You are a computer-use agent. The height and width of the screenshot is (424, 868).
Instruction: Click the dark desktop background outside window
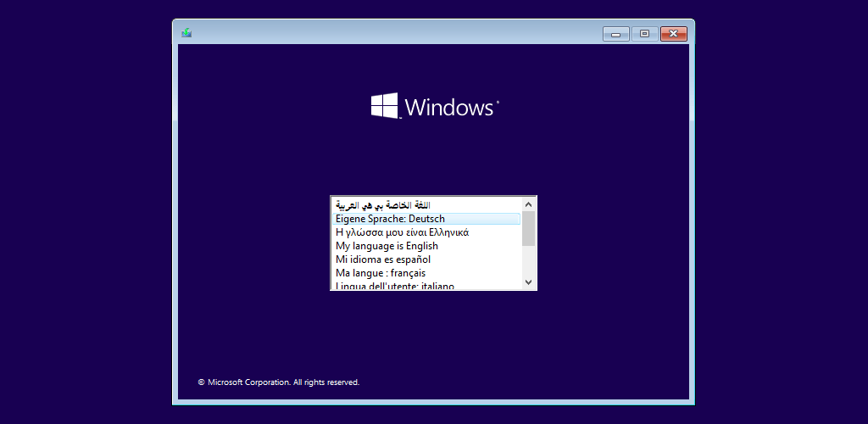click(83, 221)
